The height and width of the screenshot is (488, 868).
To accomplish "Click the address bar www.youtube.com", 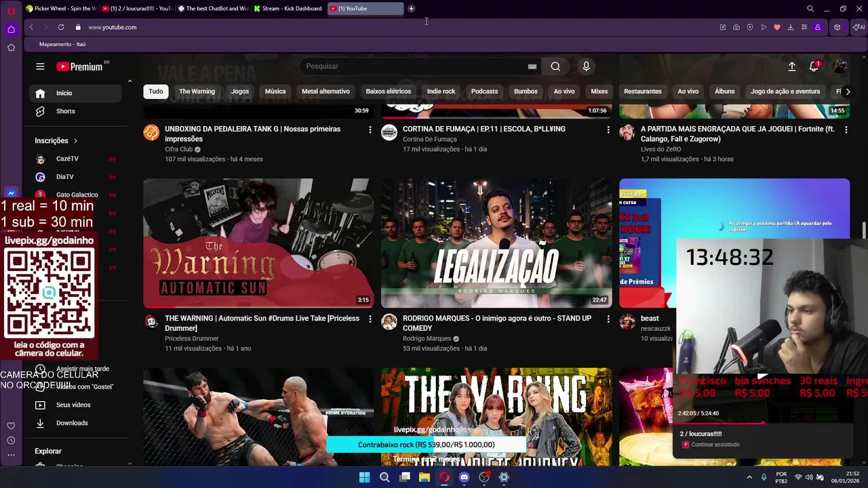I will (113, 27).
